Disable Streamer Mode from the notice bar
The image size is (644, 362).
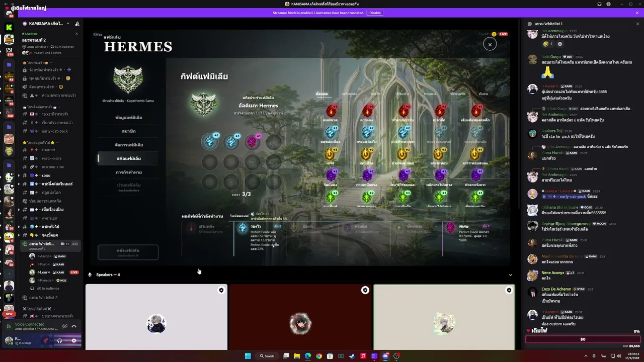coord(375,13)
